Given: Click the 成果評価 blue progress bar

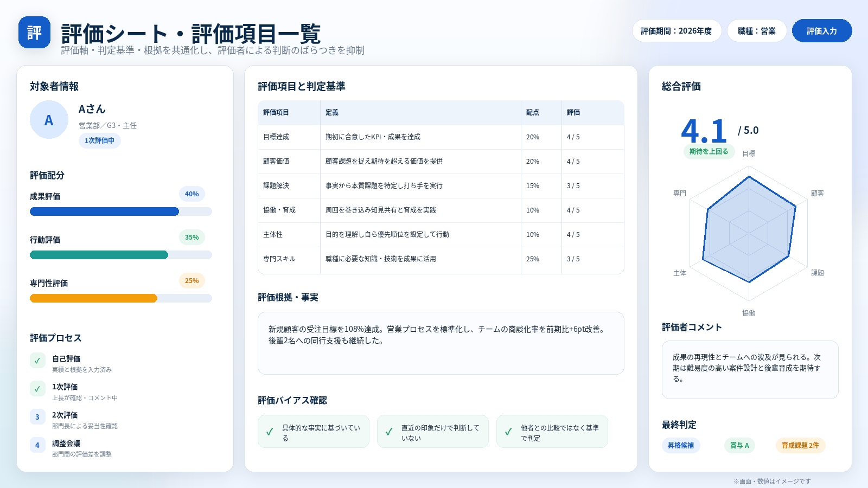Looking at the screenshot, I should [104, 211].
